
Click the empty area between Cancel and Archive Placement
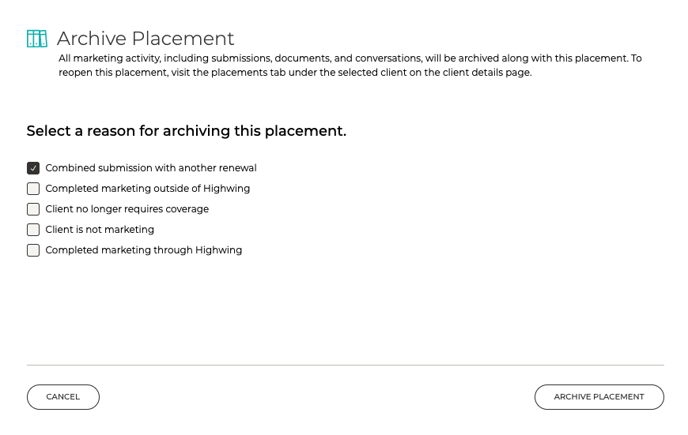click(317, 397)
